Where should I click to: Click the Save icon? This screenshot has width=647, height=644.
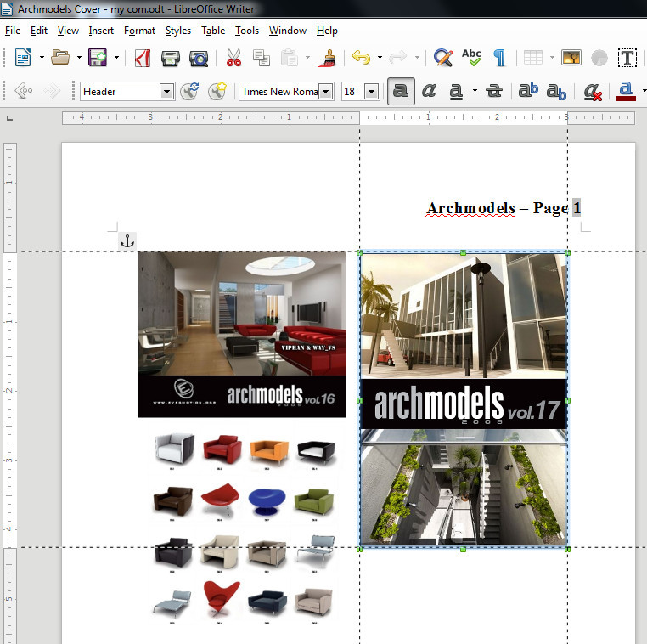98,58
